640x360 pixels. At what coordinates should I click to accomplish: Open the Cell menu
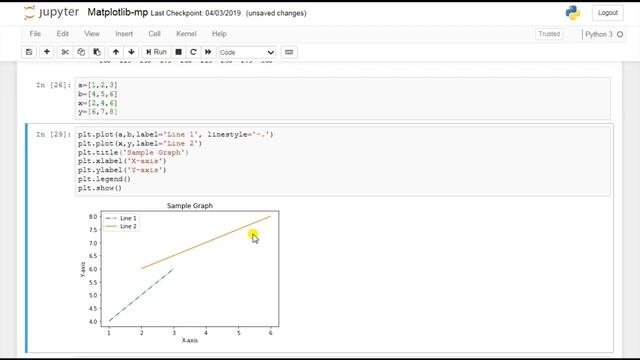pos(154,34)
